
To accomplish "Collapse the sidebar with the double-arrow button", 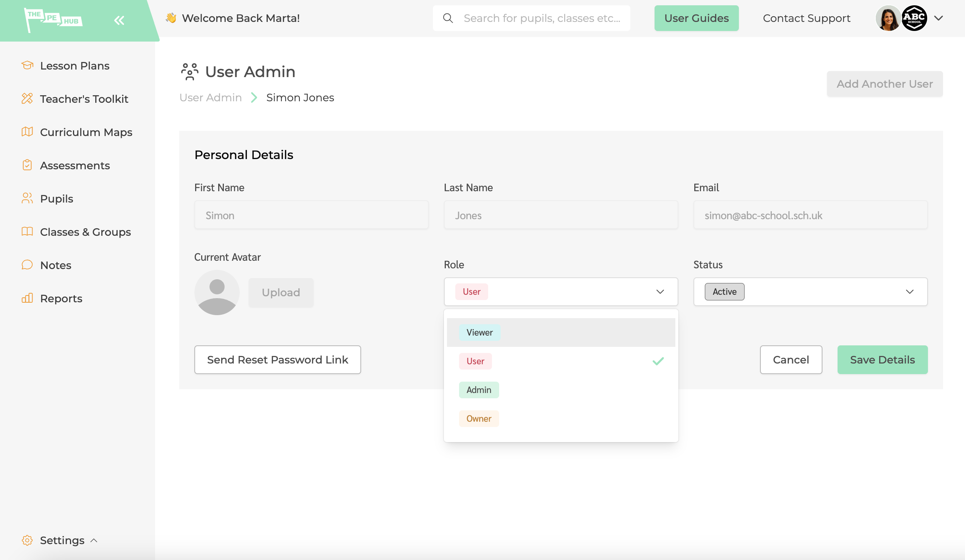I will (x=119, y=20).
